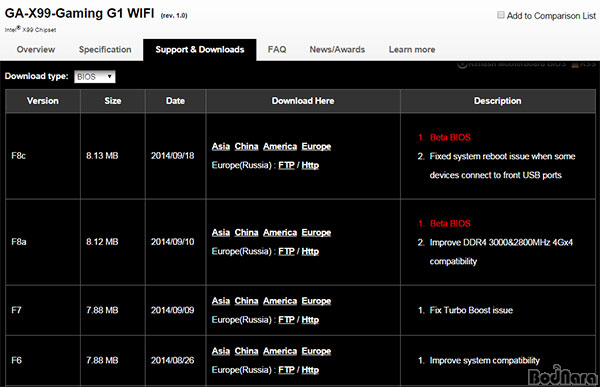Download F6 BIOS from Europe
Screen dimensions: 600x387
tap(316, 351)
